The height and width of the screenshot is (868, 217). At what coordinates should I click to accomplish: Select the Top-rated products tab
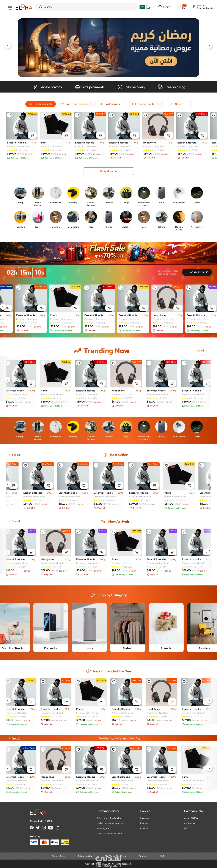click(x=75, y=104)
